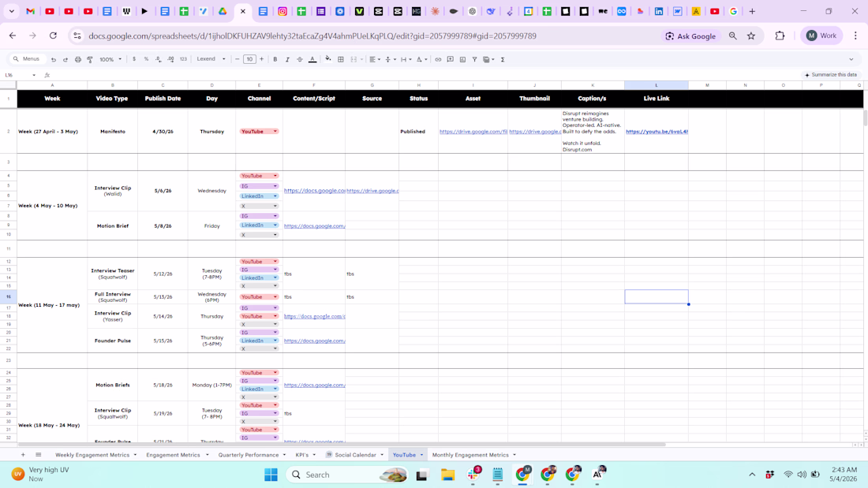Open Manifesto asset drive link
The width and height of the screenshot is (868, 488).
473,132
